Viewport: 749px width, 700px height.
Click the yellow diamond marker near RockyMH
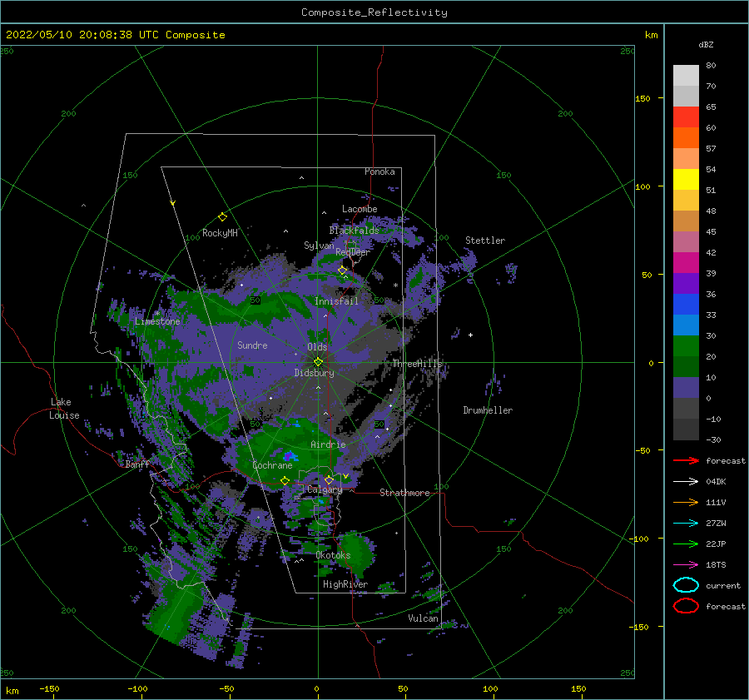[222, 217]
